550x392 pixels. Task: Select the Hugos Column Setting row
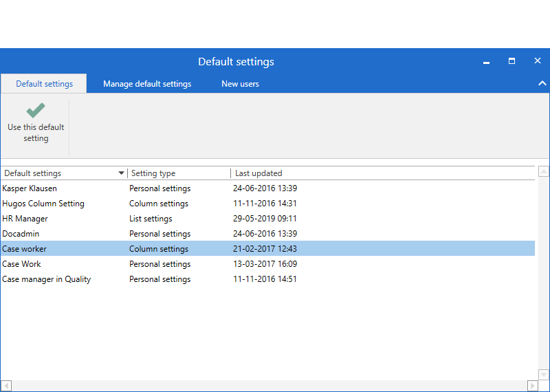pyautogui.click(x=43, y=204)
